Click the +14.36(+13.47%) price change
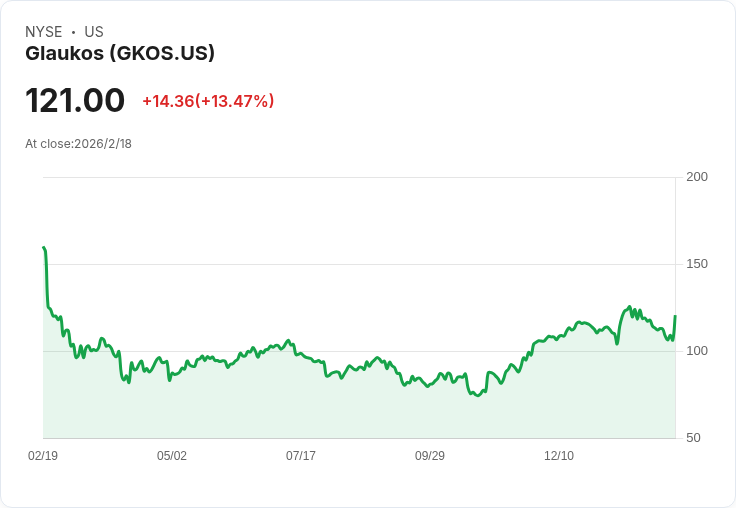Viewport: 736px width, 508px height. tap(208, 101)
